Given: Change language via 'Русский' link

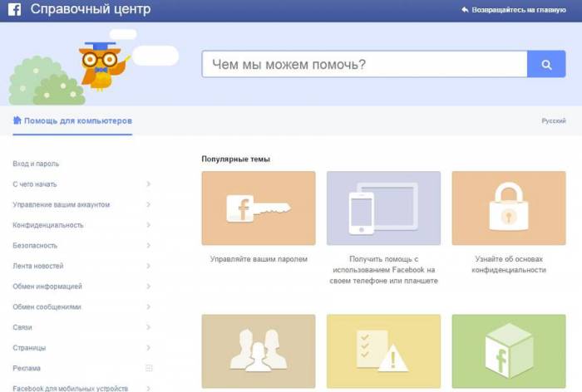Looking at the screenshot, I should 554,121.
